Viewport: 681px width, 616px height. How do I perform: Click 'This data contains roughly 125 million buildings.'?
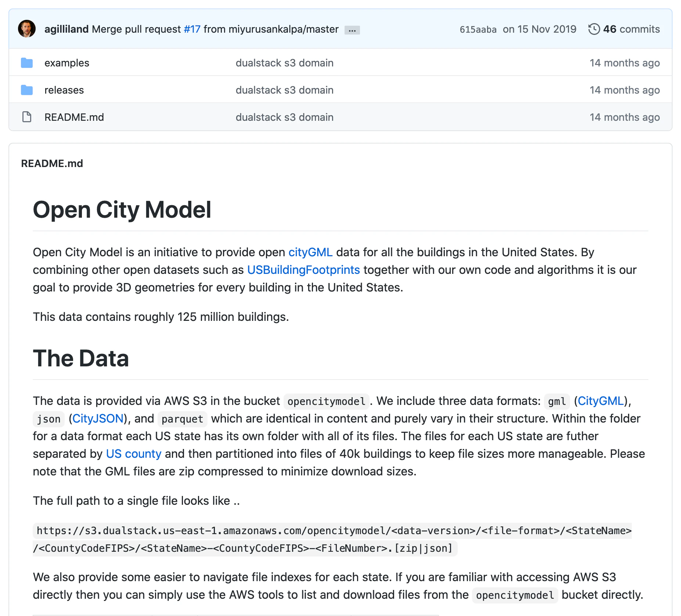click(161, 317)
